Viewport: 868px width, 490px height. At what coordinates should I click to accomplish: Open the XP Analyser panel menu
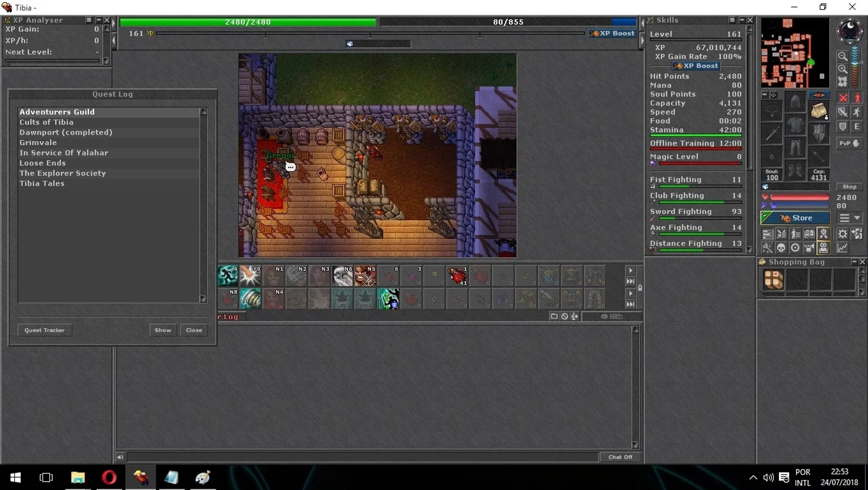[x=88, y=20]
